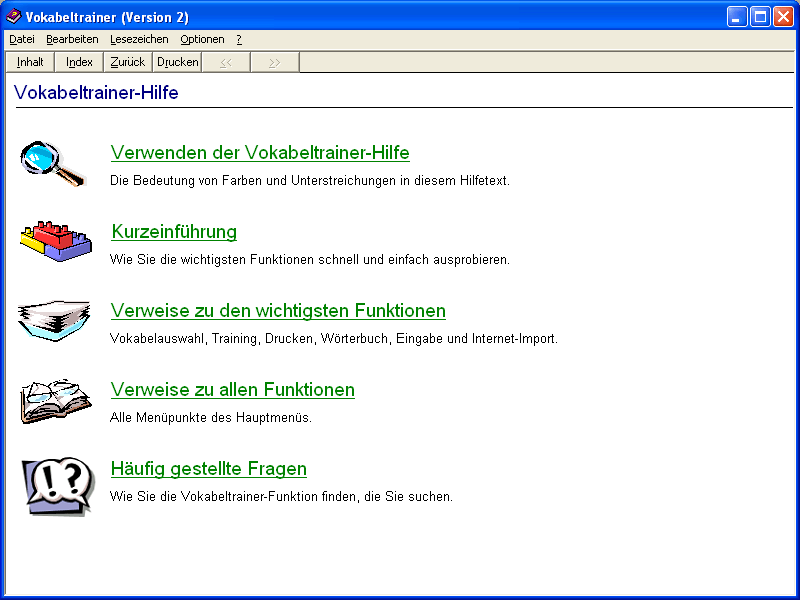The image size is (800, 600).
Task: Click the previous topic << button
Action: coord(226,62)
